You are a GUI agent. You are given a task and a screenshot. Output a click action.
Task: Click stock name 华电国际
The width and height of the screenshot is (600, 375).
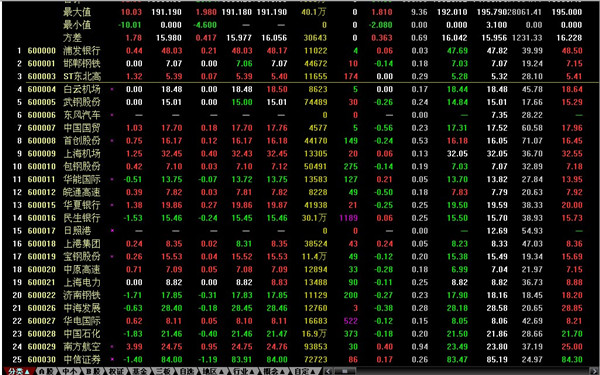[82, 321]
